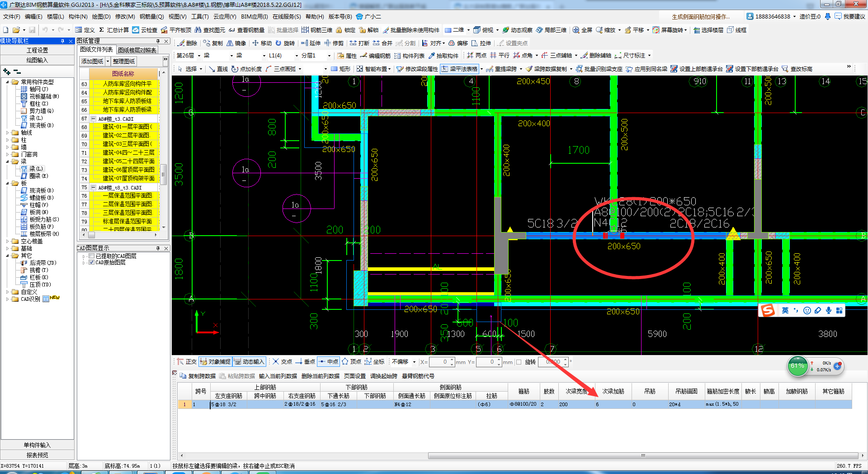Open 工具(T) menu

pyautogui.click(x=200, y=17)
